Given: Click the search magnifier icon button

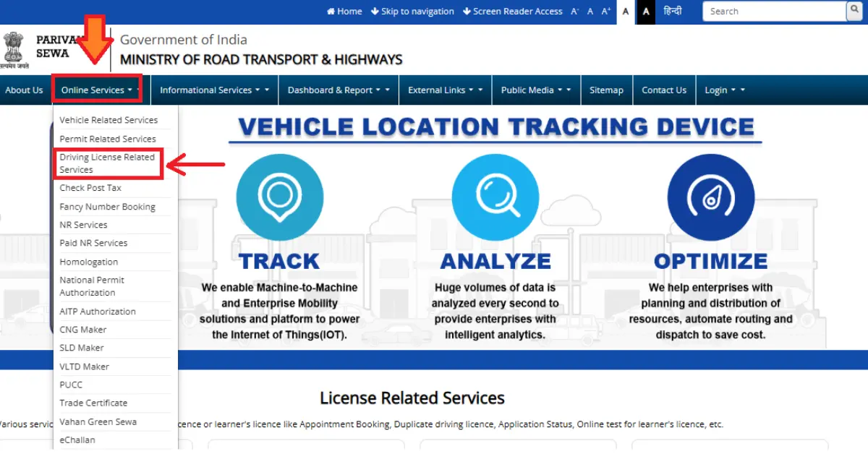Looking at the screenshot, I should coord(856,11).
